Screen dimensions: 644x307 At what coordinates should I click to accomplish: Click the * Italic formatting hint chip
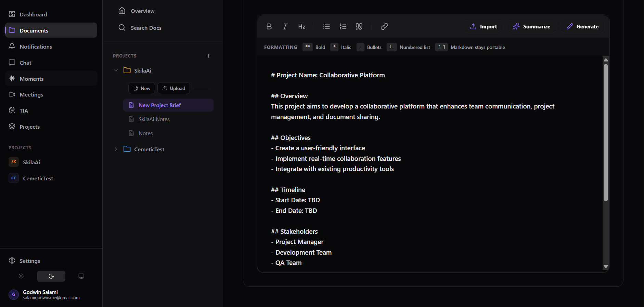tap(341, 47)
